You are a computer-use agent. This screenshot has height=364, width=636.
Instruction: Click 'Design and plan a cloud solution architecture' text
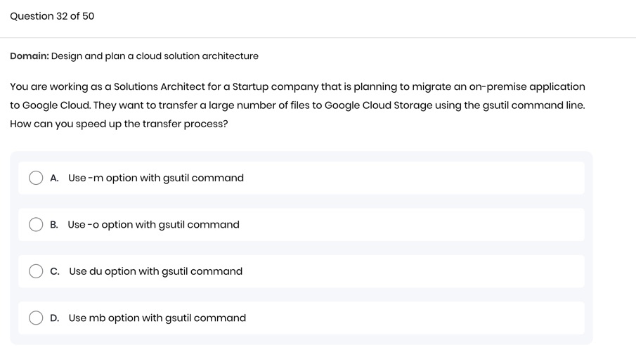(155, 56)
